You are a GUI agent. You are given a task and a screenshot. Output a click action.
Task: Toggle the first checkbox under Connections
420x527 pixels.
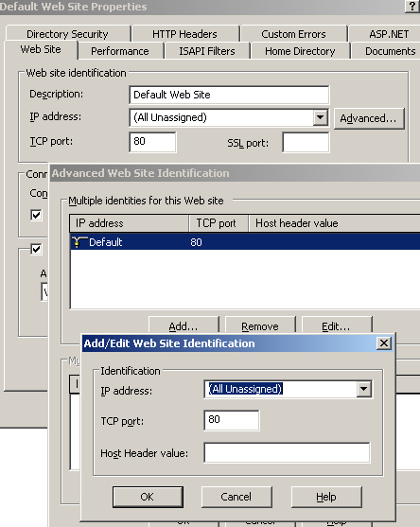pyautogui.click(x=36, y=215)
